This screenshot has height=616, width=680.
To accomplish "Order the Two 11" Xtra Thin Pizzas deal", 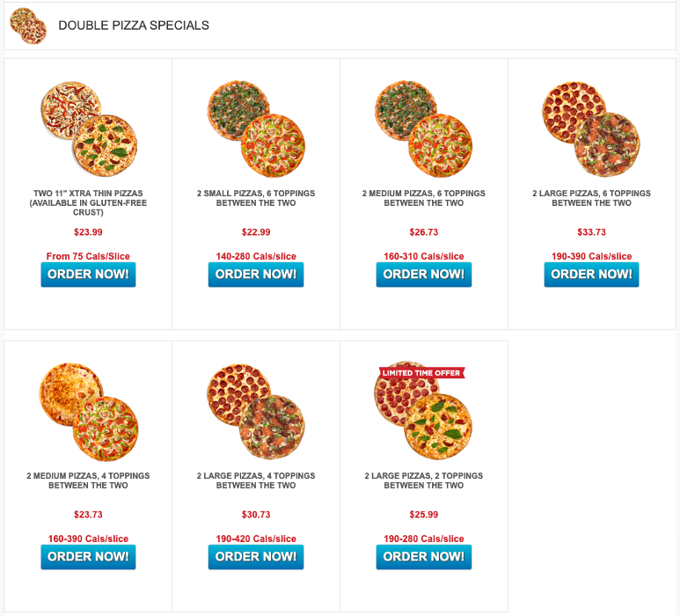I will [x=88, y=275].
